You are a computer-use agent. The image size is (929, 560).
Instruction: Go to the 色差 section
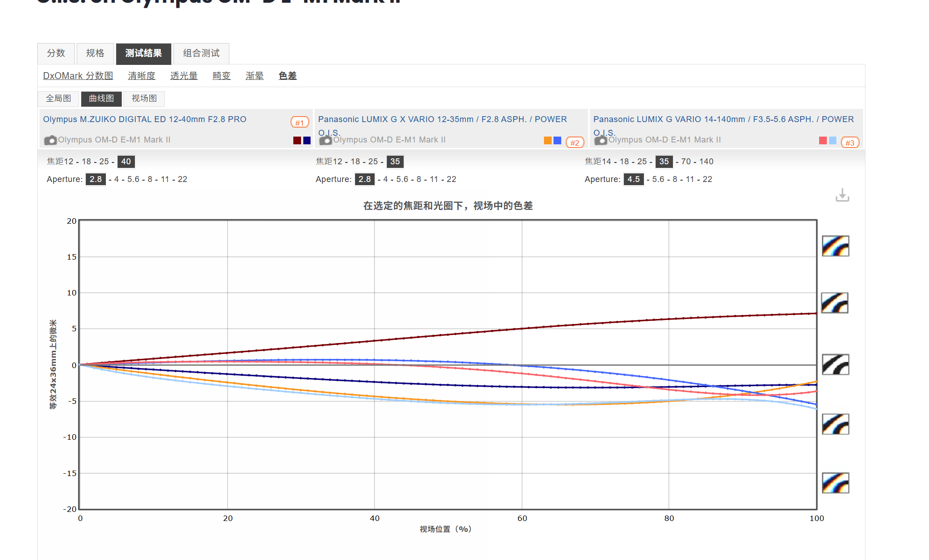(287, 76)
